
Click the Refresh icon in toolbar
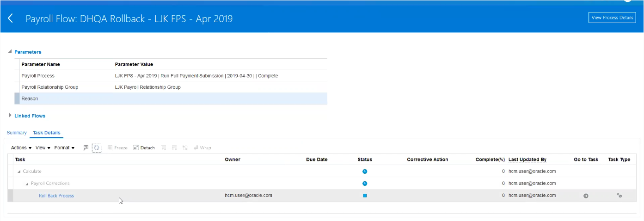pos(97,148)
